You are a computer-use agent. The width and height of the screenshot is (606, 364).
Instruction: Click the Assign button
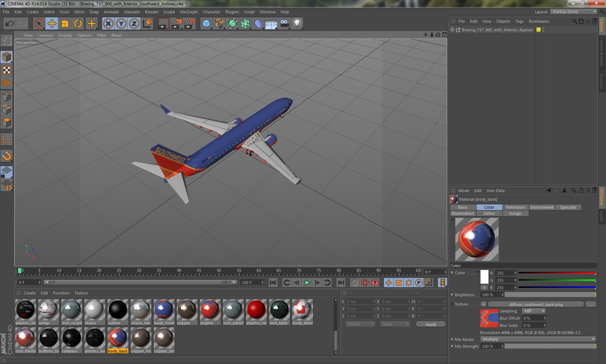click(x=515, y=213)
